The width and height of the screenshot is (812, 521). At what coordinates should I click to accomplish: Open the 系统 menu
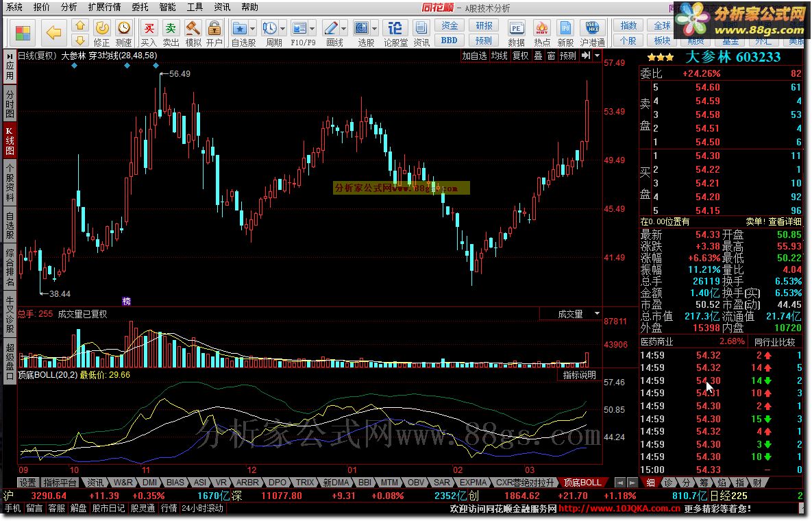(x=14, y=8)
